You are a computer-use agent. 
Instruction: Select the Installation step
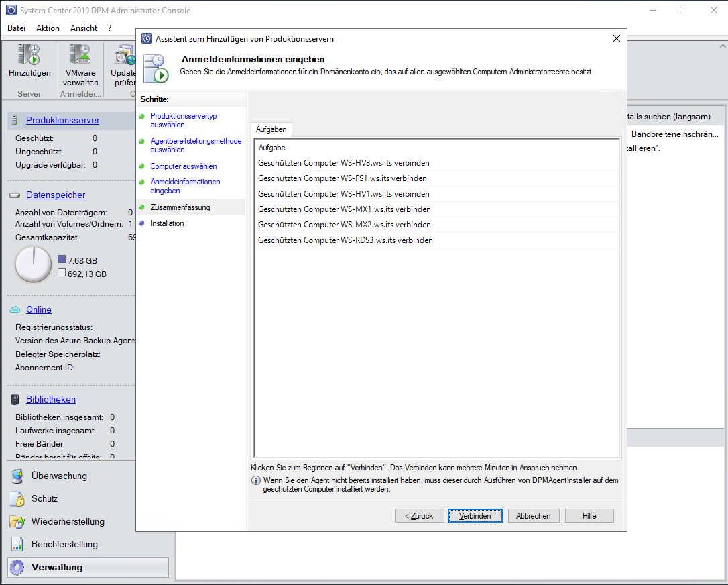pos(167,223)
